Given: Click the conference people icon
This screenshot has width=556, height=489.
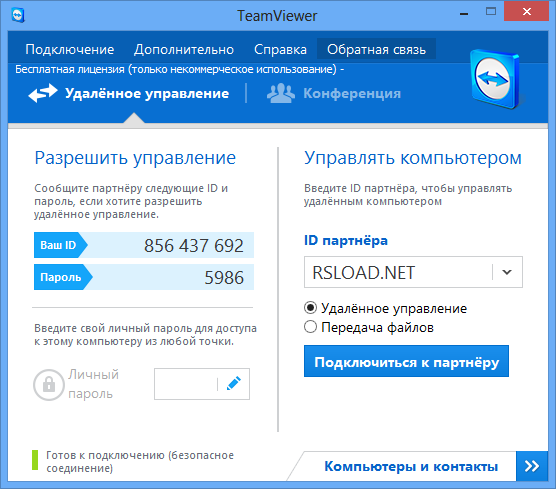Looking at the screenshot, I should [280, 93].
